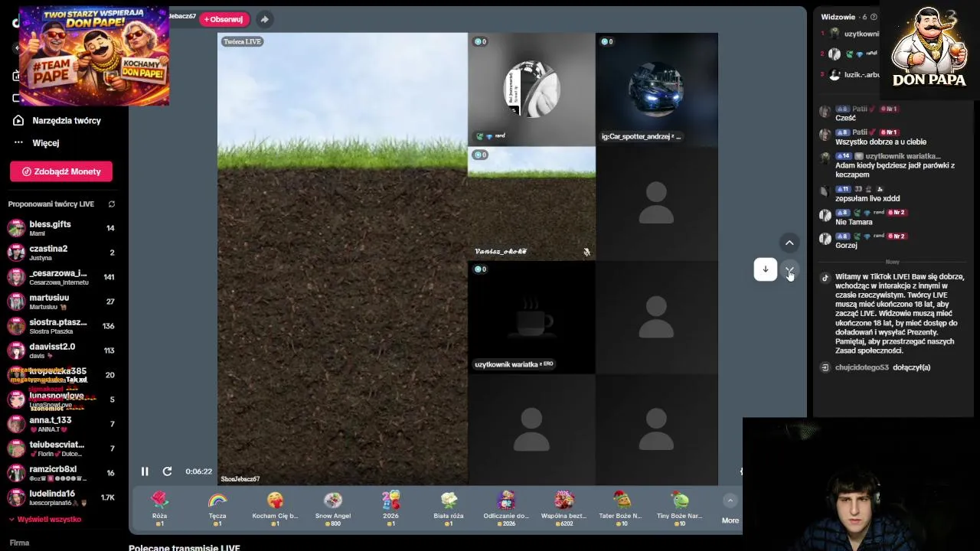Open Narzędzia twórcy in the sidebar
The height and width of the screenshot is (551, 980).
click(67, 120)
